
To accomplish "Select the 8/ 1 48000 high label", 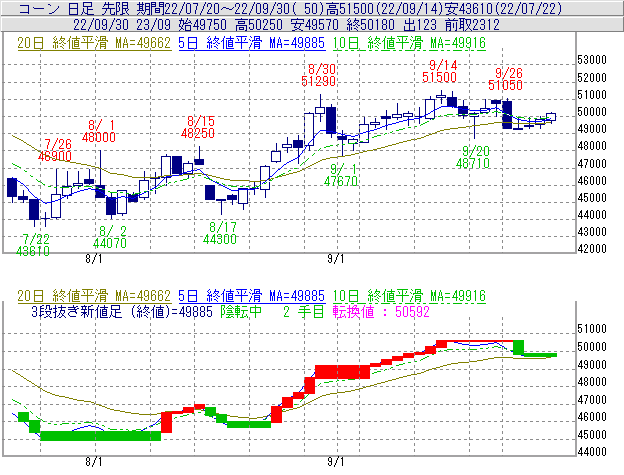I will [99, 131].
